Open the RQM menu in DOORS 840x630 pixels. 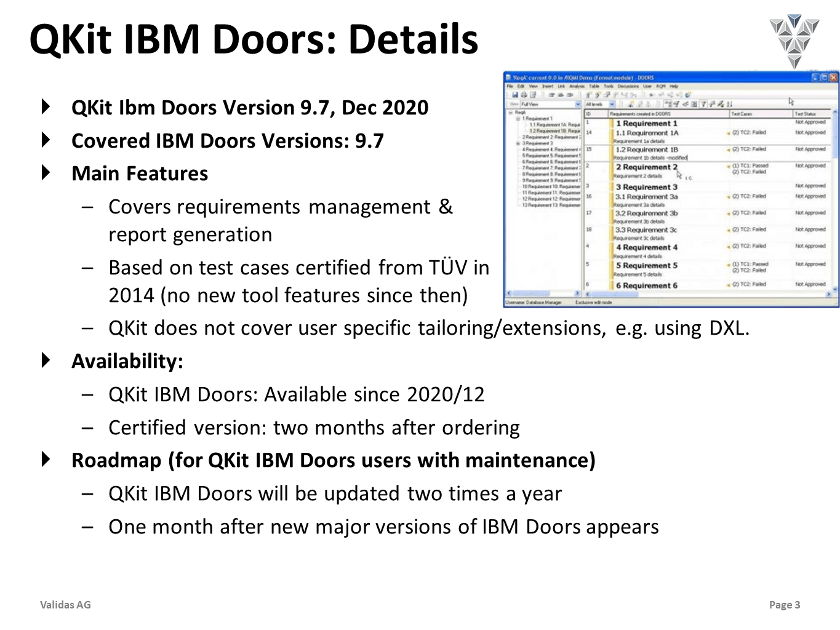point(660,86)
